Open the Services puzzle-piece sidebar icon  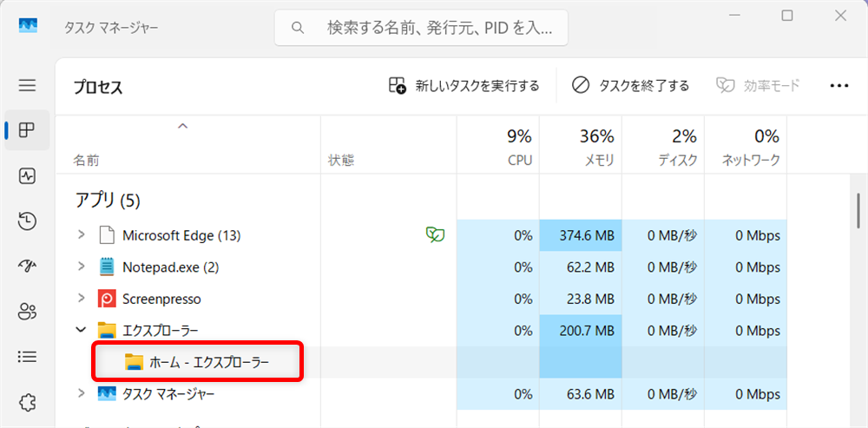(x=27, y=402)
